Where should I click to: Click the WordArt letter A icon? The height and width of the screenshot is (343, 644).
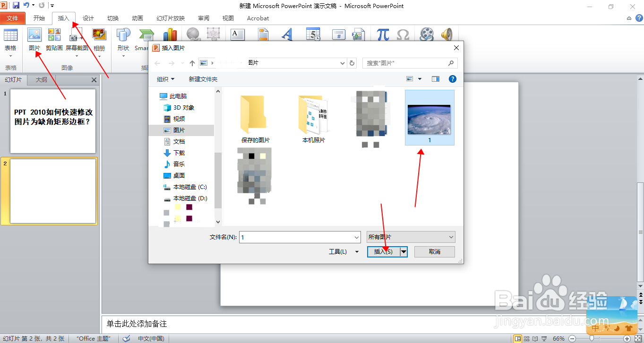point(287,35)
